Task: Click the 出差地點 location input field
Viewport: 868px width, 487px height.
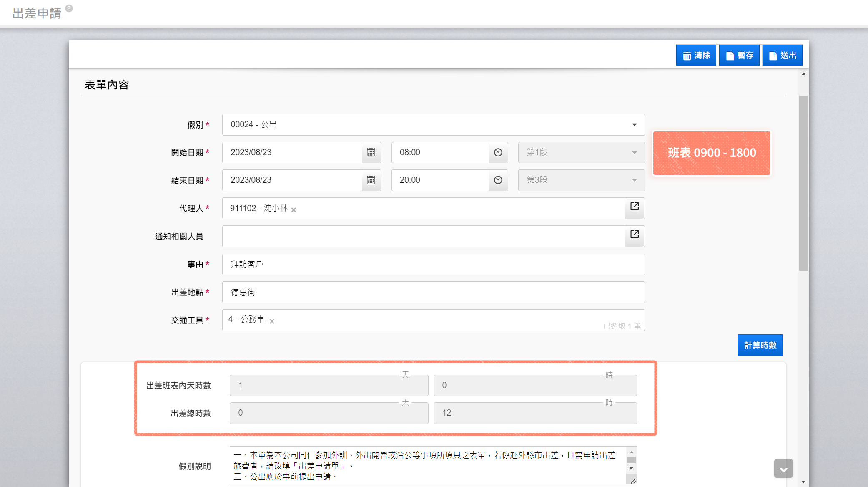Action: point(433,293)
